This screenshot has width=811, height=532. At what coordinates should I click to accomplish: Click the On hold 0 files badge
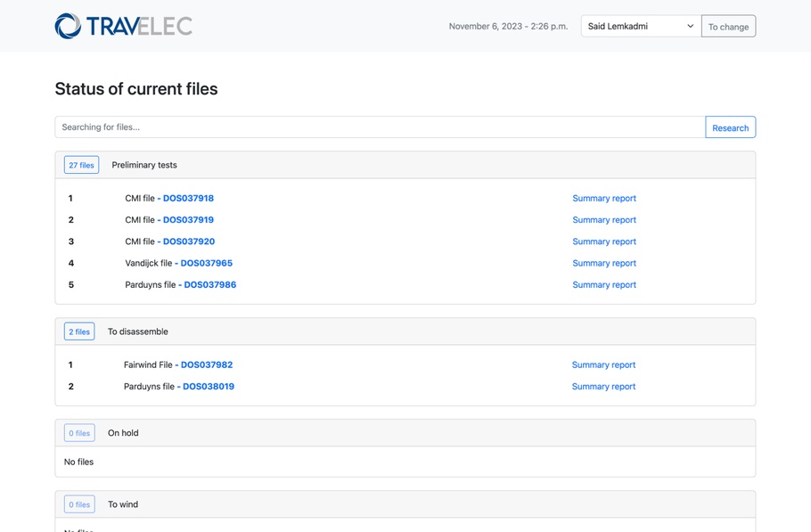pyautogui.click(x=79, y=433)
